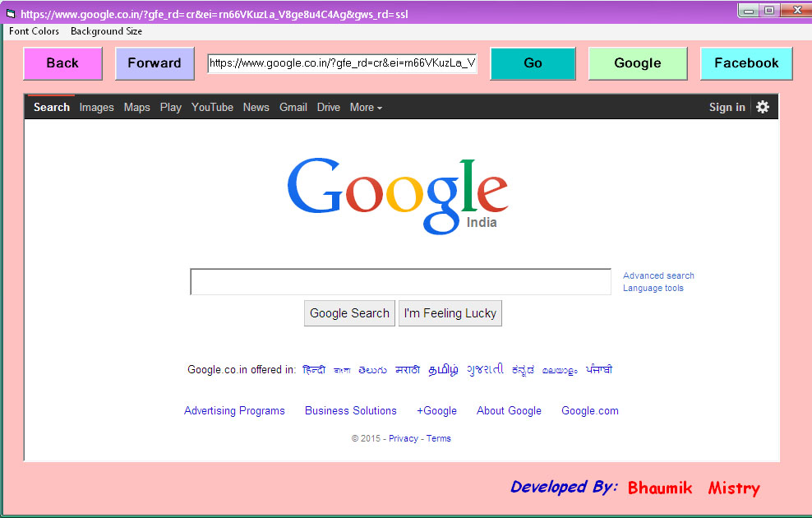This screenshot has height=518, width=812.
Task: Click the Language tools link
Action: 653,288
